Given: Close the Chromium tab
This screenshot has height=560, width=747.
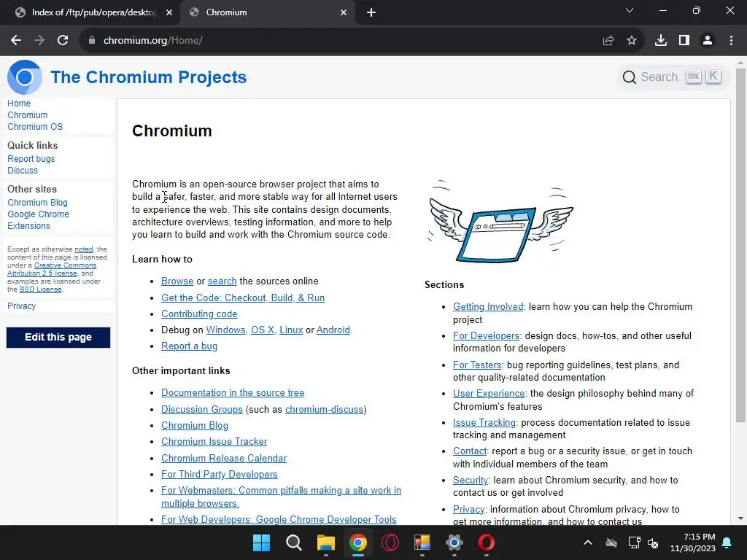Looking at the screenshot, I should tap(344, 13).
